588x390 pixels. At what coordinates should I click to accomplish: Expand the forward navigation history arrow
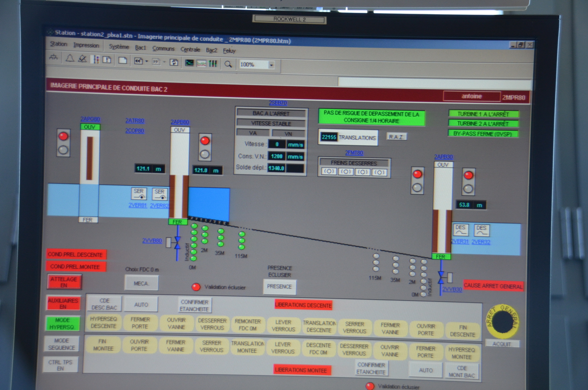(x=164, y=62)
